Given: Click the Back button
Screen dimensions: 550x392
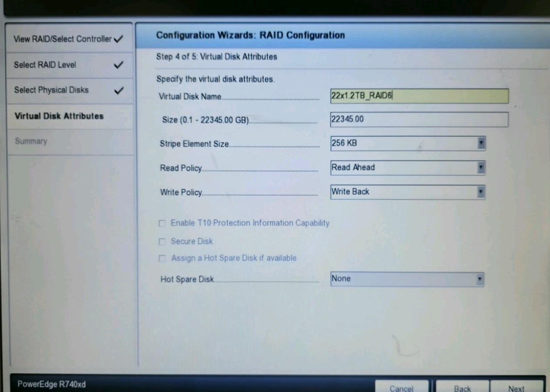Looking at the screenshot, I should point(462,388).
